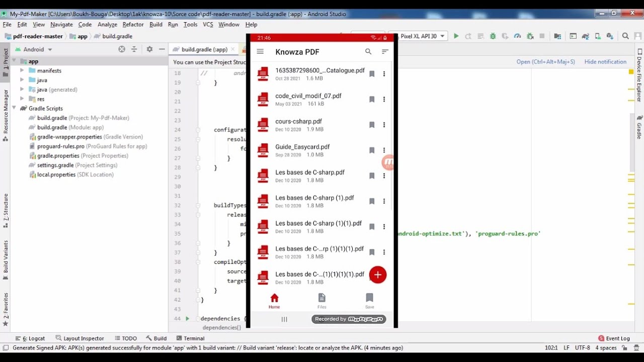Open more options for 1635387298600 Catalogue pdf
Screen dimensions: 644x362
click(384, 74)
